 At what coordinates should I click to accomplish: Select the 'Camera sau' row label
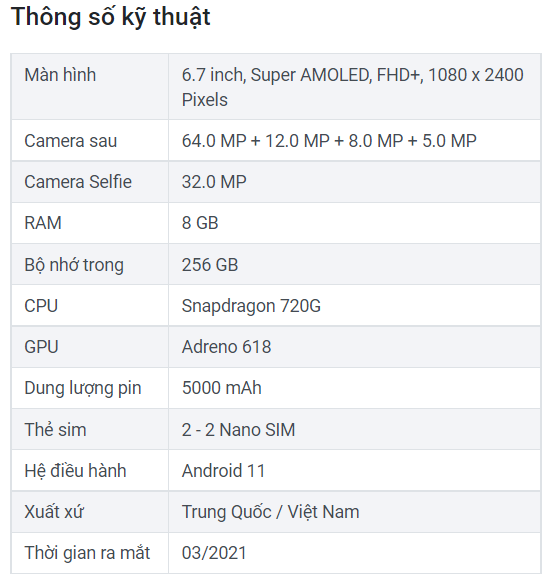[70, 141]
